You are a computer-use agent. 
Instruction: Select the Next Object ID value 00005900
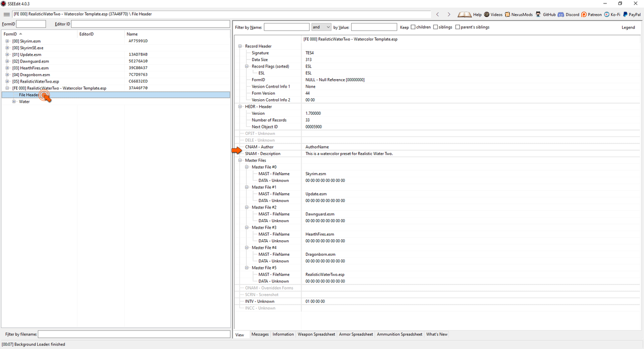(x=313, y=127)
